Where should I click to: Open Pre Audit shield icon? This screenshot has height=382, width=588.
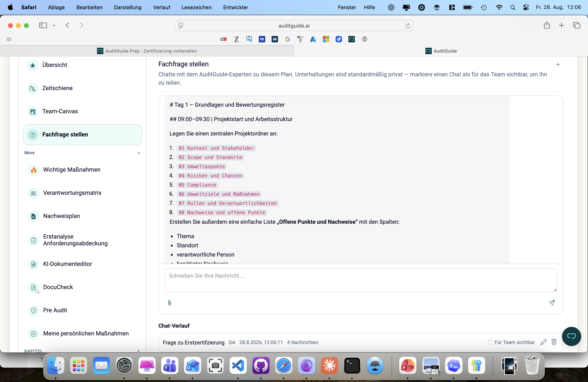[x=34, y=310]
